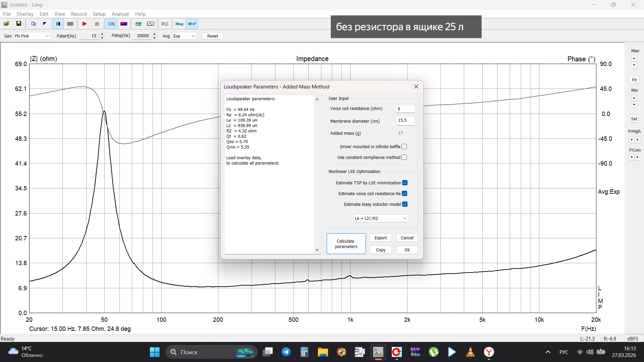Screen dimensions: 644x362
Task: Click the Membrane diameter input field
Action: (405, 120)
